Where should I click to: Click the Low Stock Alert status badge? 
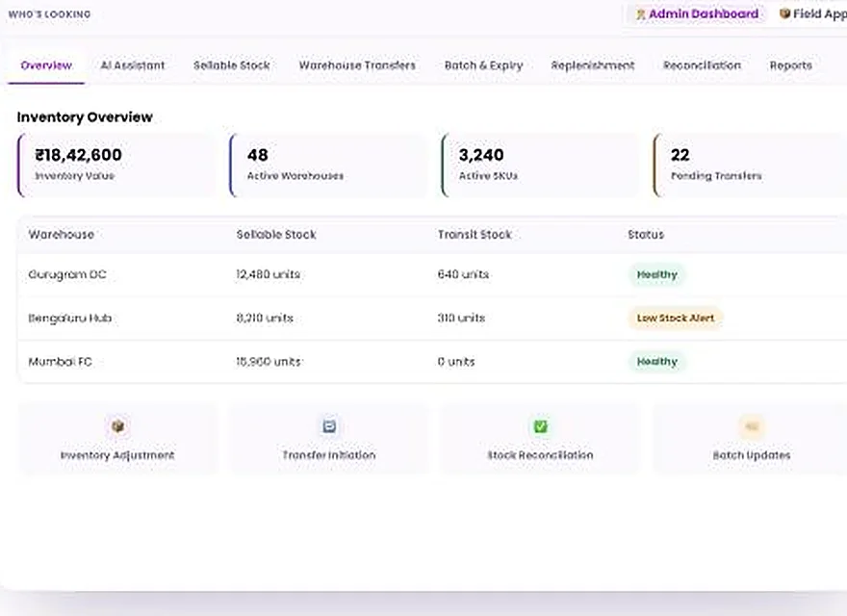click(676, 319)
